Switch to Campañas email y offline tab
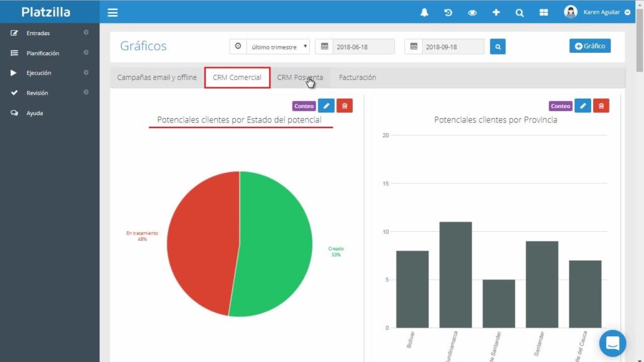644x362 pixels. point(157,77)
